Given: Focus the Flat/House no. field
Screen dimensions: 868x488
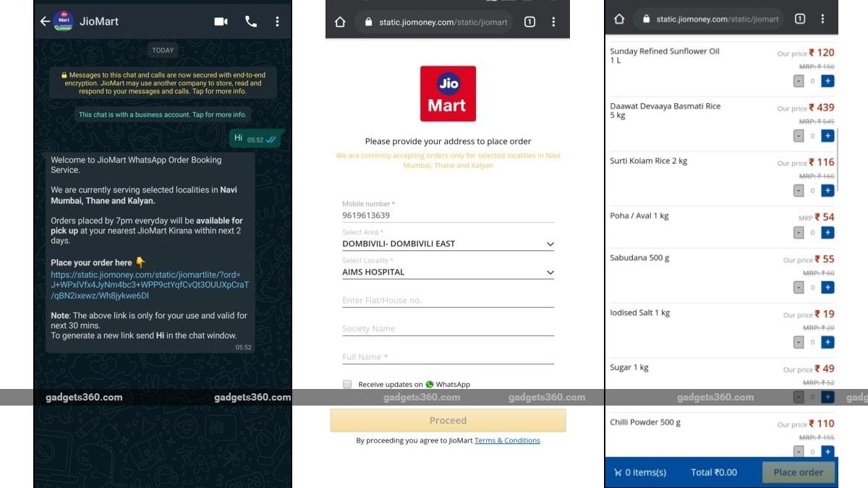Looking at the screenshot, I should pos(448,300).
